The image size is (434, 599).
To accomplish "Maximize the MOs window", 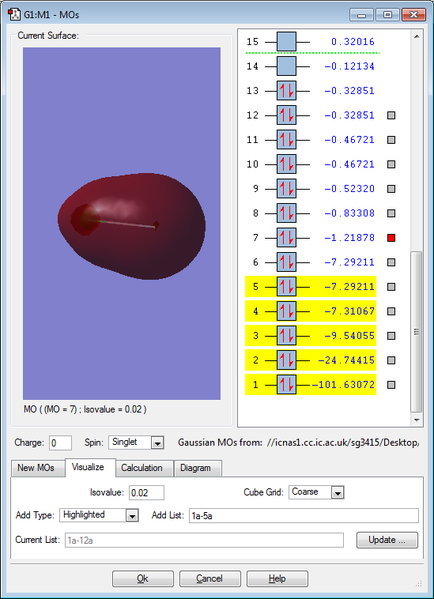I will click(x=387, y=15).
